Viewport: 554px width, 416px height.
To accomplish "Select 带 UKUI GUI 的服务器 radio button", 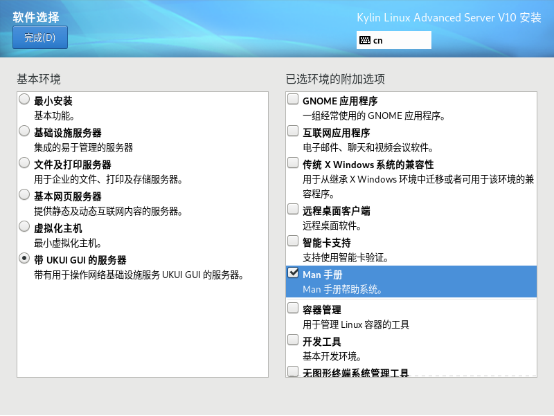I will coord(24,258).
